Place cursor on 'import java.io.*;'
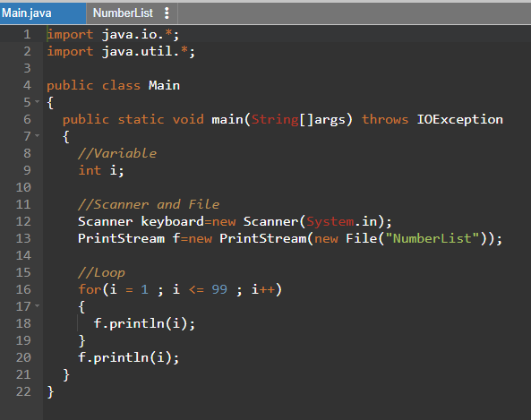Viewport: 531px width, 420px height. point(113,35)
